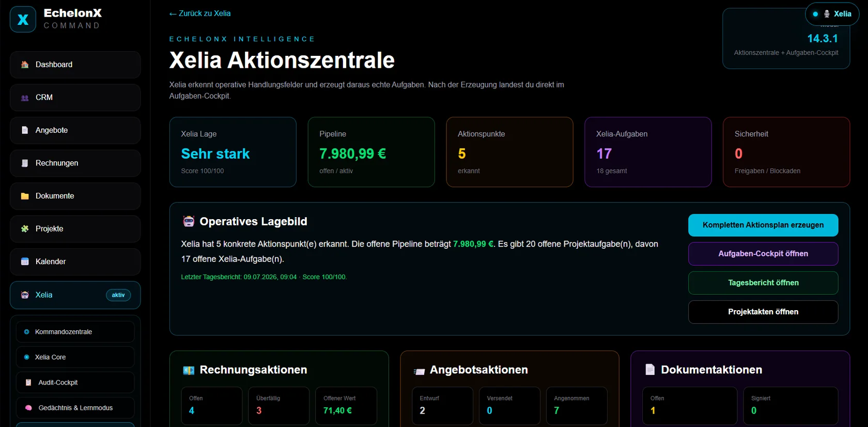Click Projektakten öffnen button

click(x=763, y=312)
